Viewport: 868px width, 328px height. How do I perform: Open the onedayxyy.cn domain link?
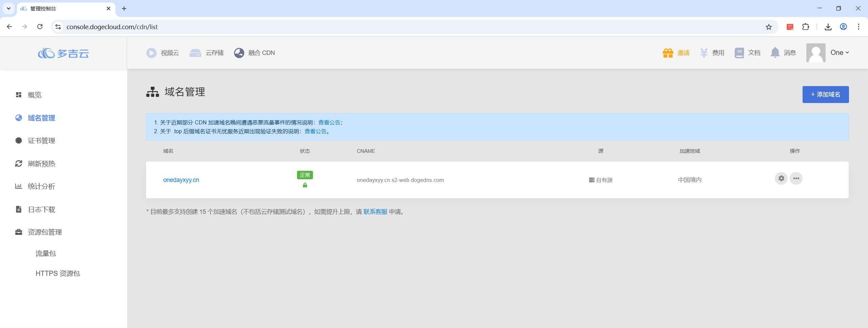181,180
